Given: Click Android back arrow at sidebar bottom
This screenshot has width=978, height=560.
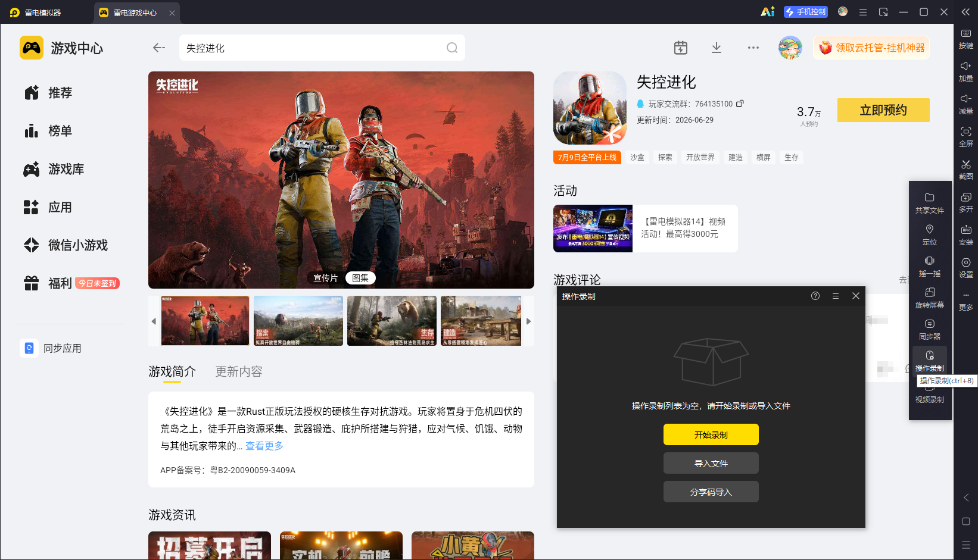Looking at the screenshot, I should click(966, 498).
